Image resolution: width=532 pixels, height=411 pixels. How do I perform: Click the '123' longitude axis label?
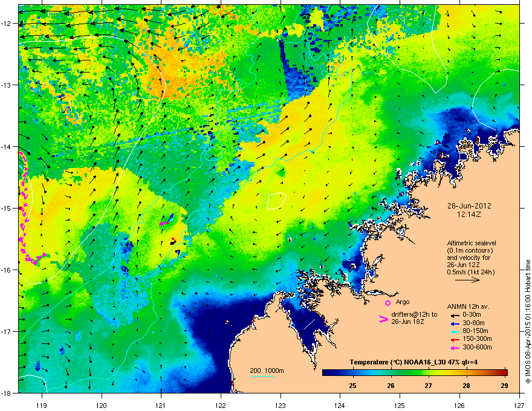coord(281,405)
